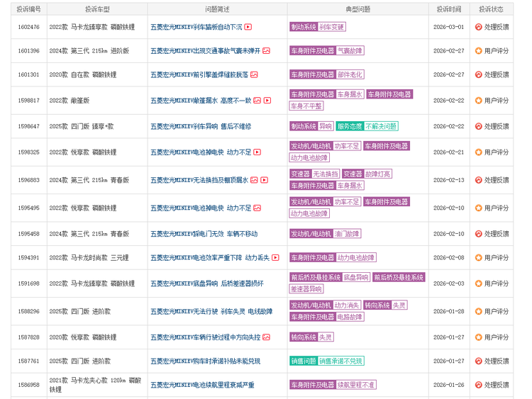532x399 pixels.
Task: Click the green 销售问题 tag
Action: (x=303, y=361)
